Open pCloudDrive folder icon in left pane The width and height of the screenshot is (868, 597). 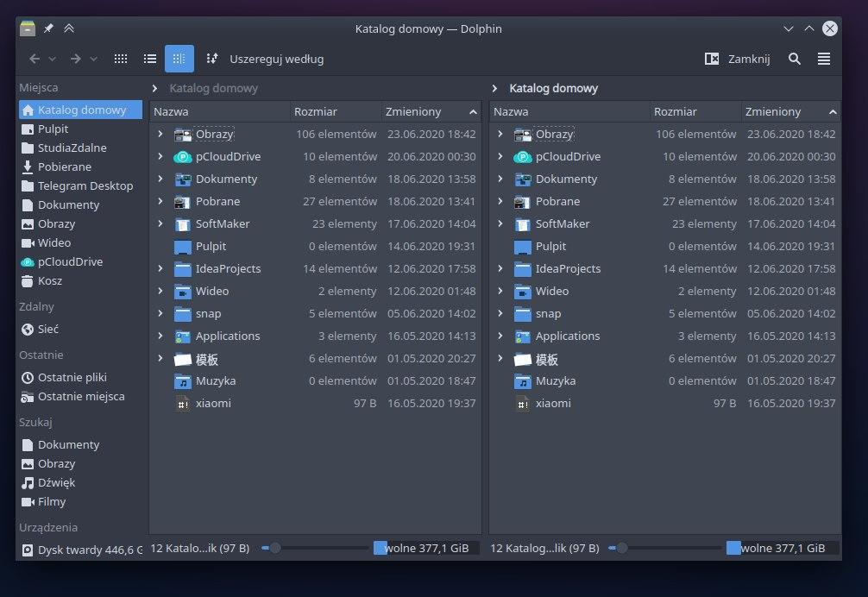[182, 157]
